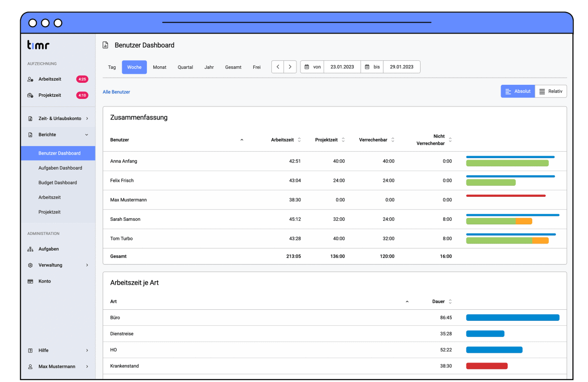Viewport: 588px width, 382px height.
Task: Switch chart view to Relativ
Action: pyautogui.click(x=551, y=91)
